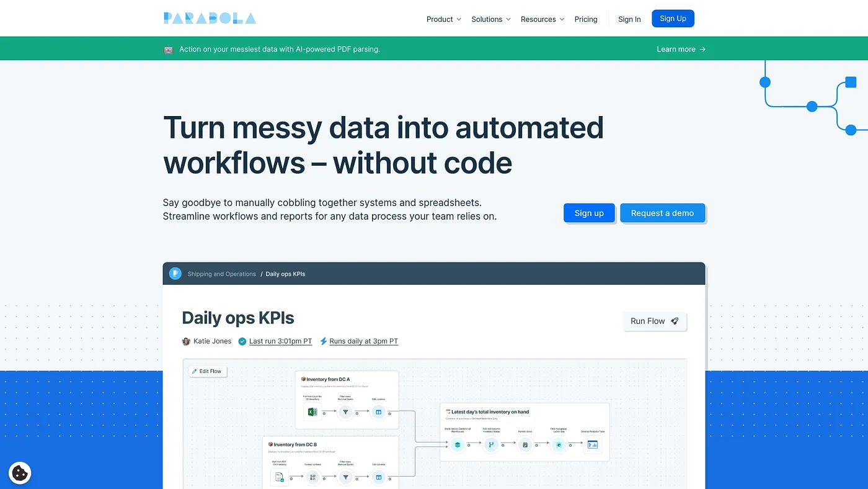This screenshot has width=868, height=489.
Task: Click the Edit Flow button
Action: pyautogui.click(x=208, y=371)
